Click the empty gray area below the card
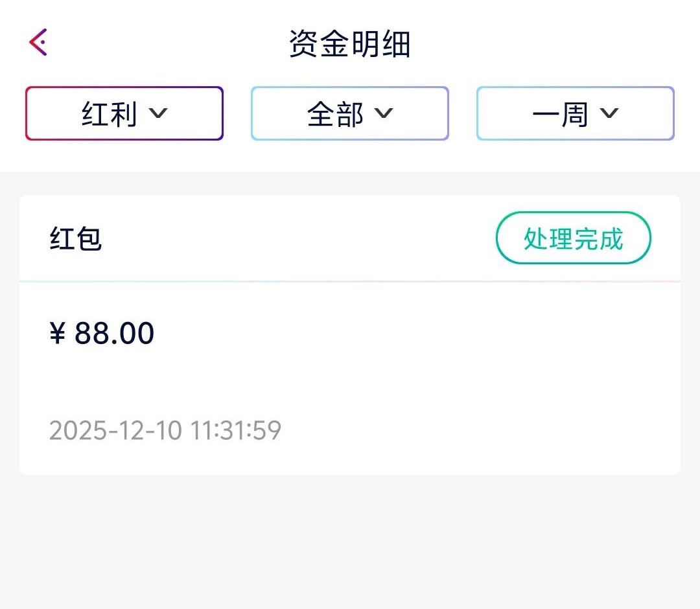 click(x=350, y=544)
